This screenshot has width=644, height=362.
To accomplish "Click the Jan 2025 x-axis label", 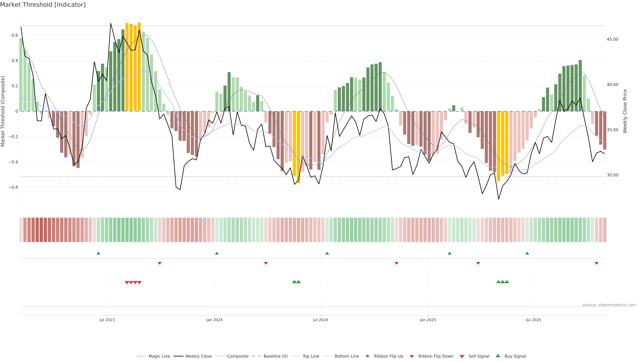I will 427,320.
